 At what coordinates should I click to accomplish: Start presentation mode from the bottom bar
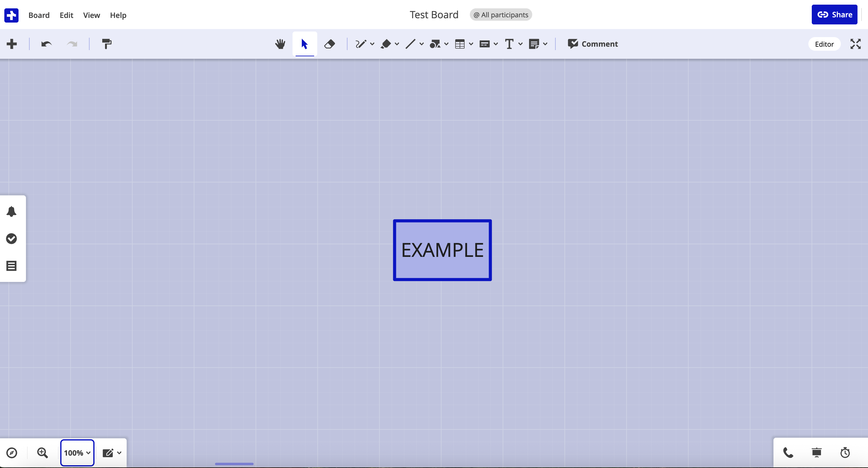pyautogui.click(x=817, y=453)
